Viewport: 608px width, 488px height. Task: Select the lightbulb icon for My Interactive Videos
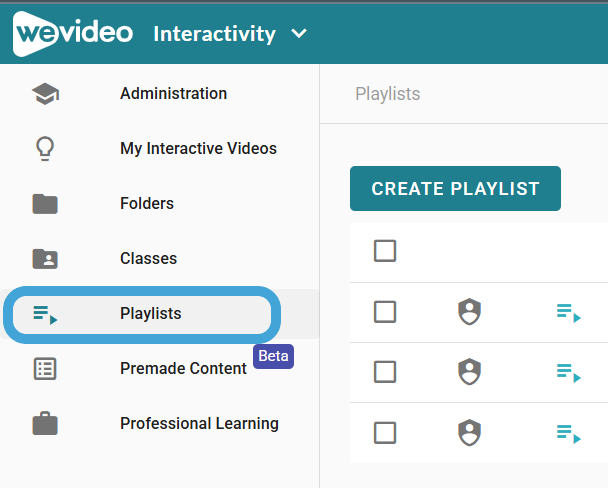click(x=45, y=148)
